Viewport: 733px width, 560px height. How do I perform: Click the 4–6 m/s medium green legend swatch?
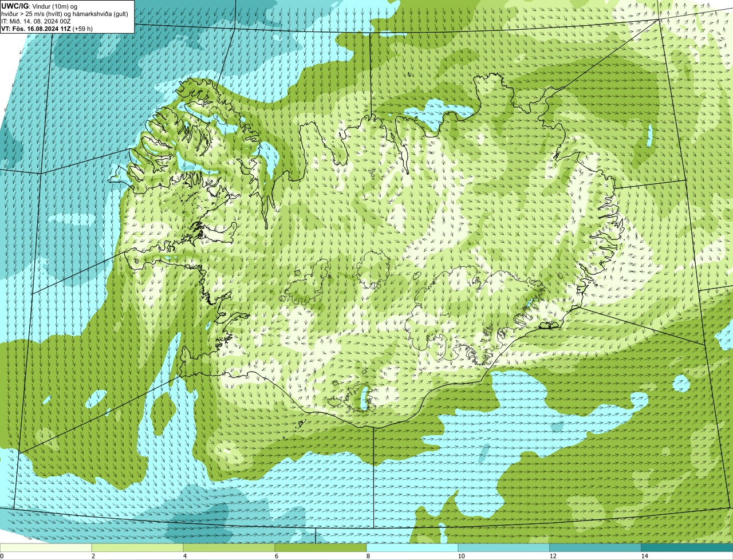click(229, 547)
